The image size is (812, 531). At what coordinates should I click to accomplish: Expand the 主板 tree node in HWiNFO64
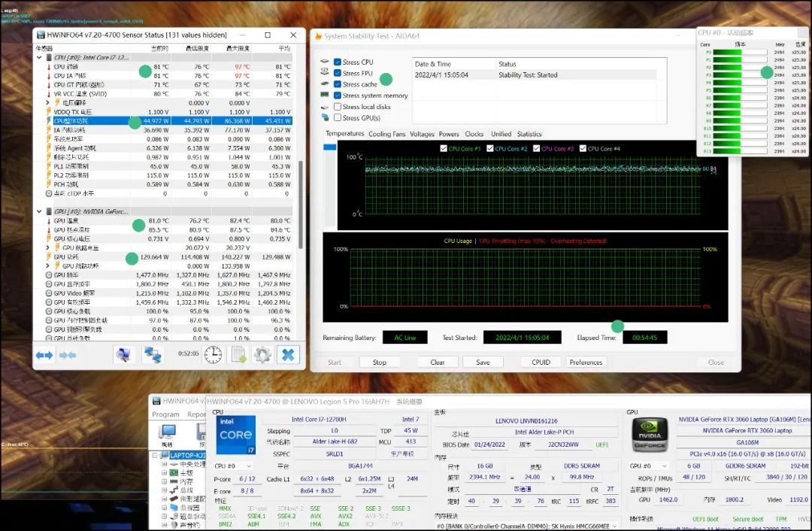pyautogui.click(x=164, y=472)
